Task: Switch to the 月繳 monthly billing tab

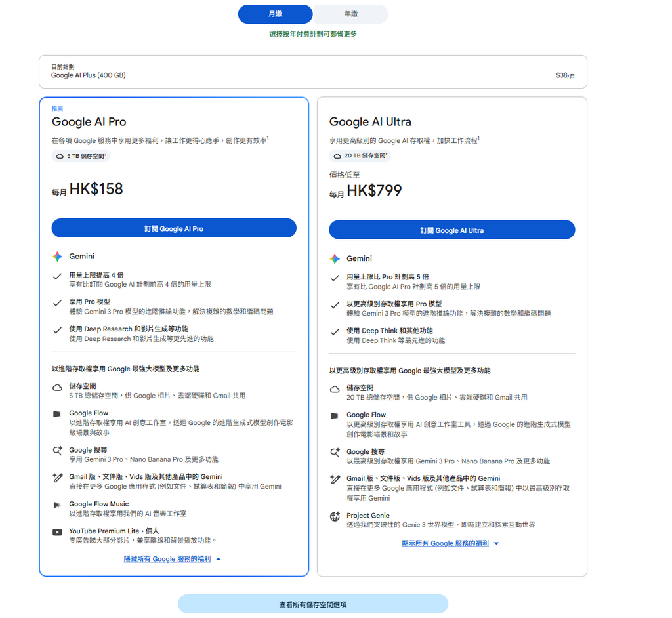Action: (275, 14)
